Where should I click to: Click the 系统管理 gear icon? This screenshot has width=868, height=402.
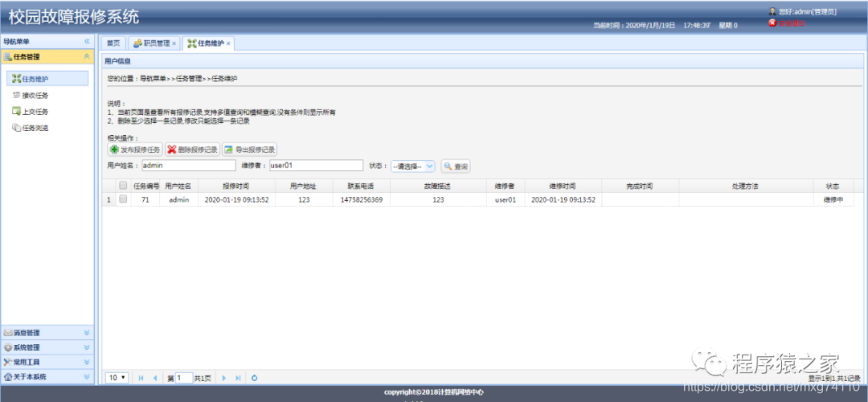[x=8, y=348]
